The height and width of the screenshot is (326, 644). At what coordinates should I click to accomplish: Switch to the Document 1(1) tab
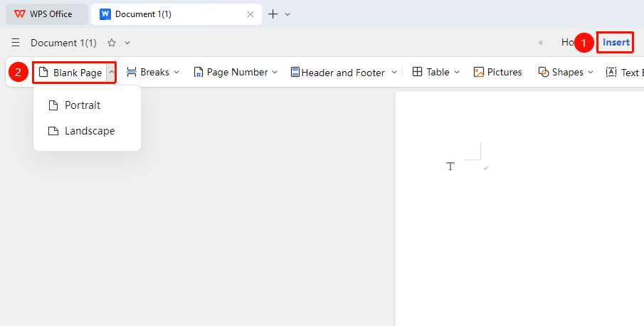[176, 14]
